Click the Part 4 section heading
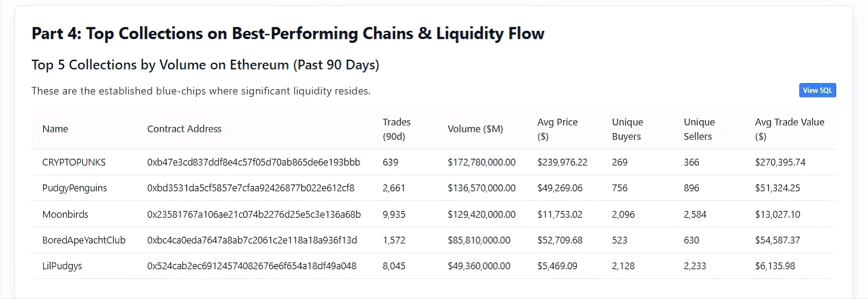Image resolution: width=868 pixels, height=299 pixels. coord(288,33)
